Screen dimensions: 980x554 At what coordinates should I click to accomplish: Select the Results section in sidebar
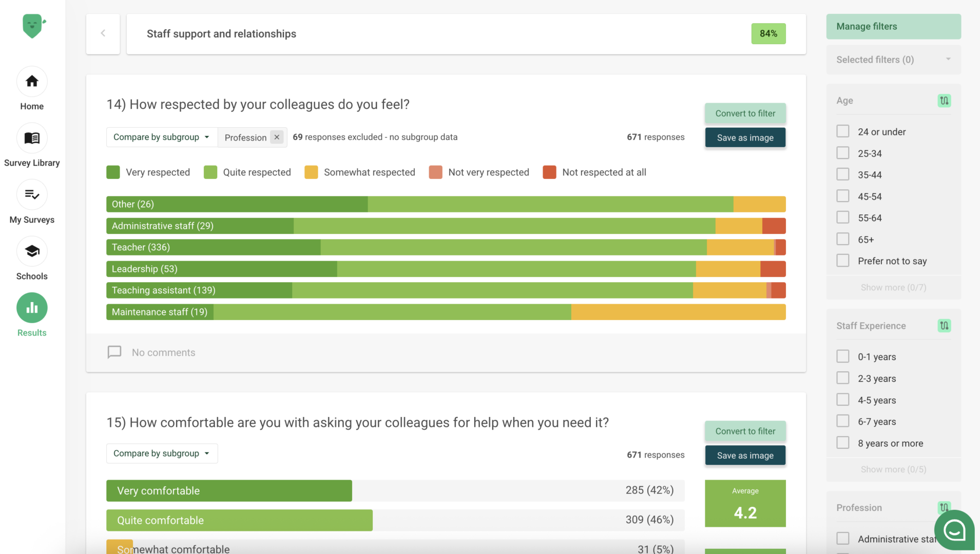coord(31,308)
